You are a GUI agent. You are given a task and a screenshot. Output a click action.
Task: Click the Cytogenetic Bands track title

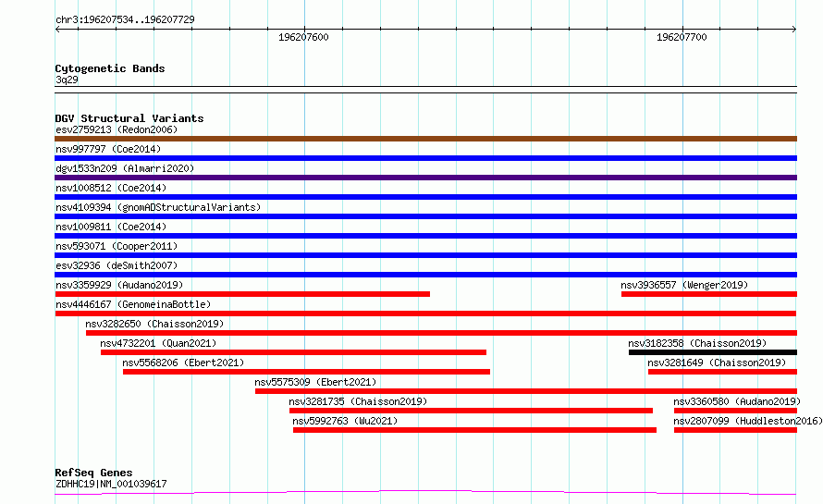point(110,68)
